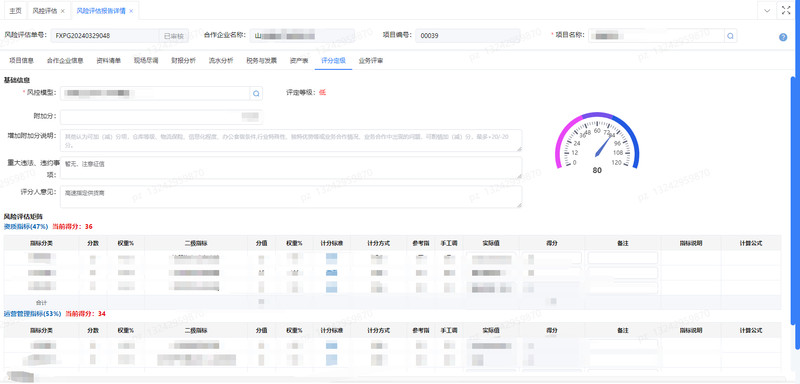800x384 pixels.
Task: Open the 现场尽调 section tab
Action: pyautogui.click(x=146, y=60)
